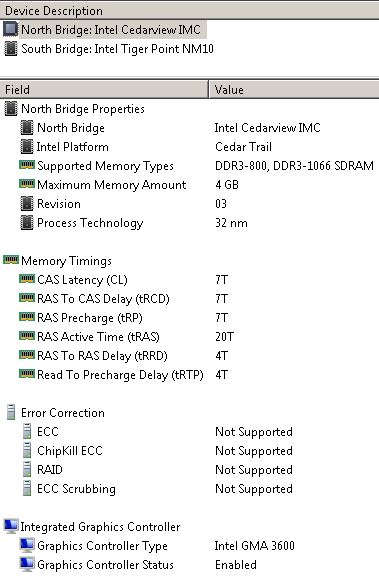Click the CAS Latency memory icon
Screen dimensions: 379x580
27,279
